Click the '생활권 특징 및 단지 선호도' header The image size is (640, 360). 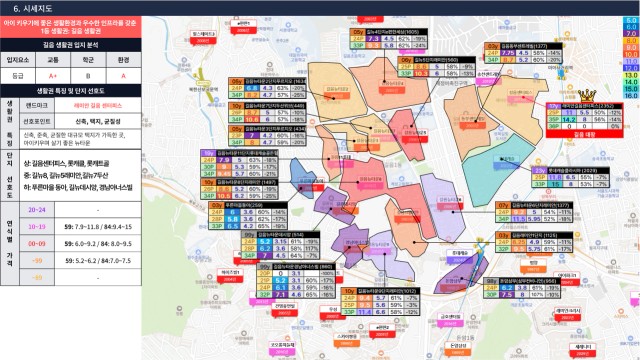tap(71, 91)
